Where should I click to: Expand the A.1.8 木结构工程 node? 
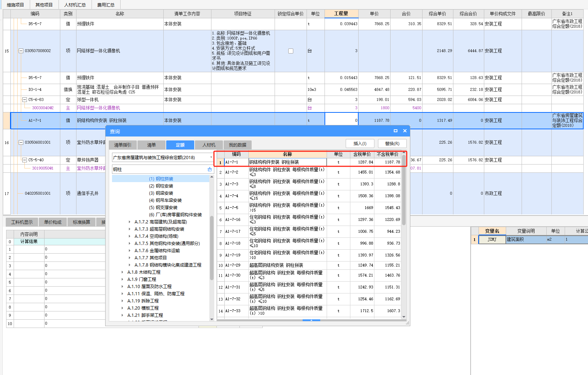(122, 272)
